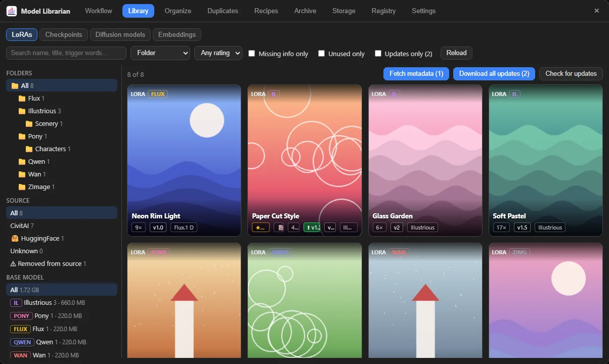This screenshot has height=364, width=609.
Task: Show the Checkpoints model type
Action: 64,35
